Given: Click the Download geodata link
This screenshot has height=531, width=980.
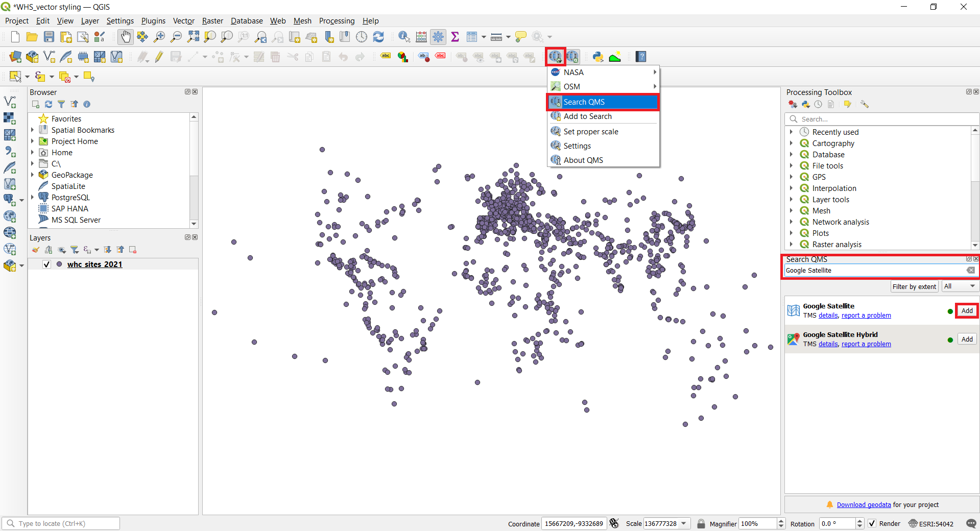Looking at the screenshot, I should (864, 505).
